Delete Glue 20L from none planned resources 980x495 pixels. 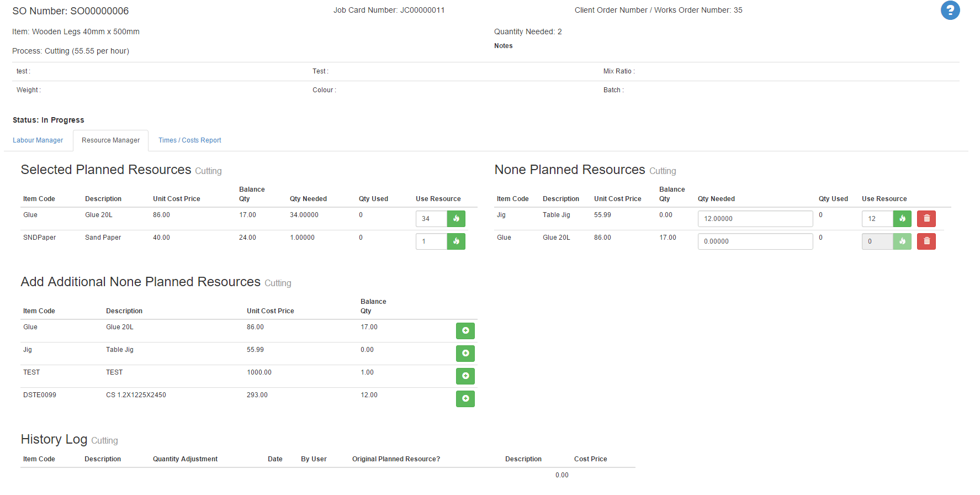(926, 241)
